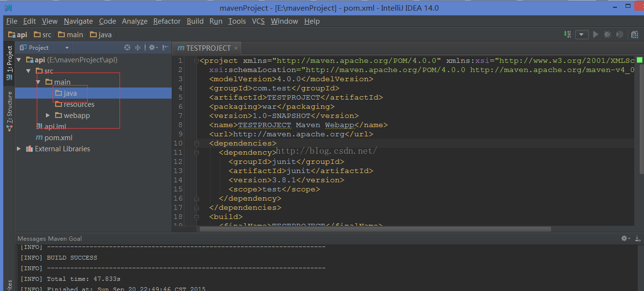The width and height of the screenshot is (644, 291).
Task: Open the run configuration dropdown
Action: [582, 34]
